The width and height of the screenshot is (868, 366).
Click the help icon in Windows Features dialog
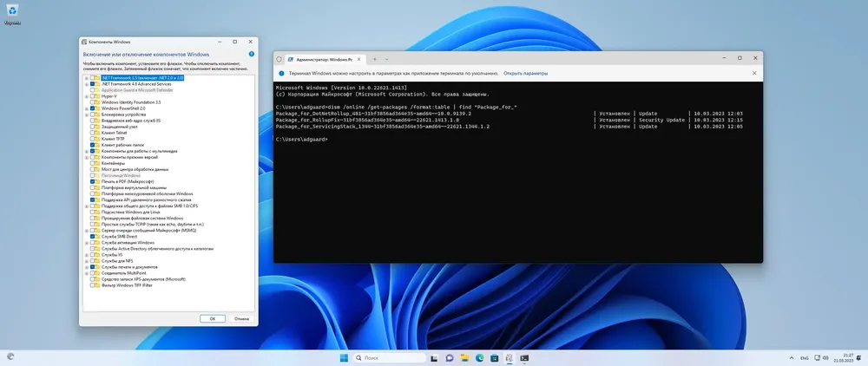252,54
